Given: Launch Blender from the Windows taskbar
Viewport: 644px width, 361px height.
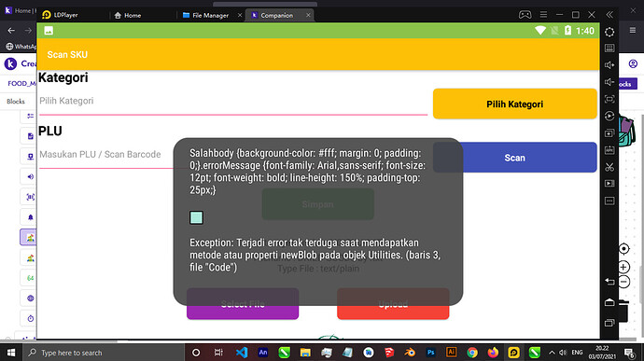Looking at the screenshot, I should click(410, 353).
